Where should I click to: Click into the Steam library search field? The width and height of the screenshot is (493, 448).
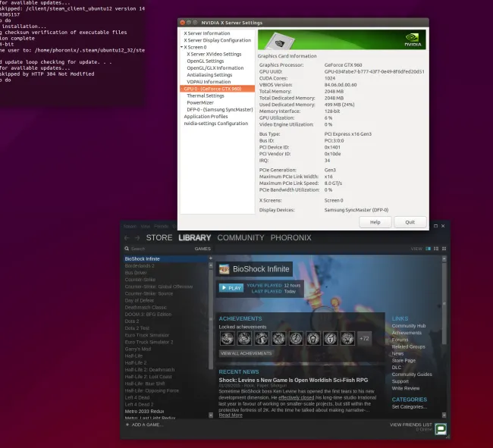coord(160,249)
